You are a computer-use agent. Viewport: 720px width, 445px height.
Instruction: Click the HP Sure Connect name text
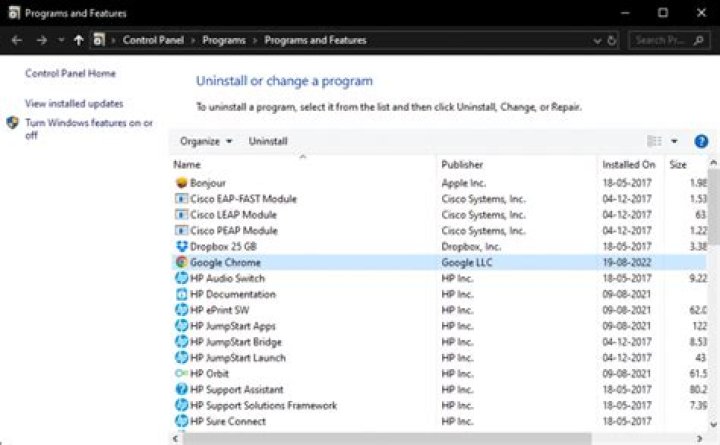(228, 422)
